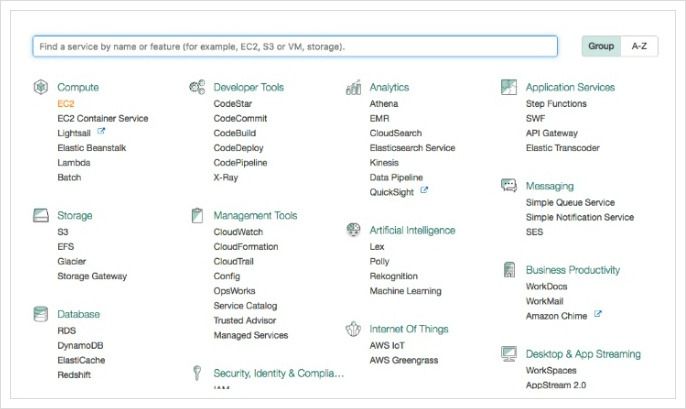This screenshot has height=409, width=686.
Task: Open API Gateway
Action: pyautogui.click(x=552, y=133)
